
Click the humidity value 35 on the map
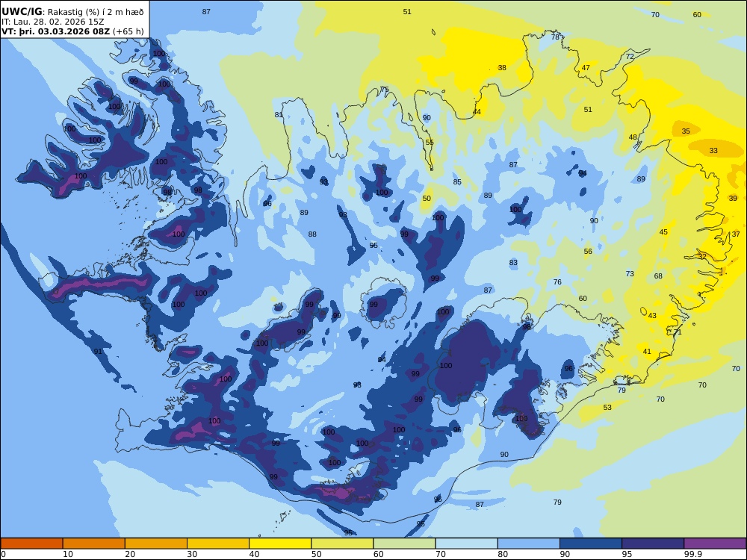(686, 131)
